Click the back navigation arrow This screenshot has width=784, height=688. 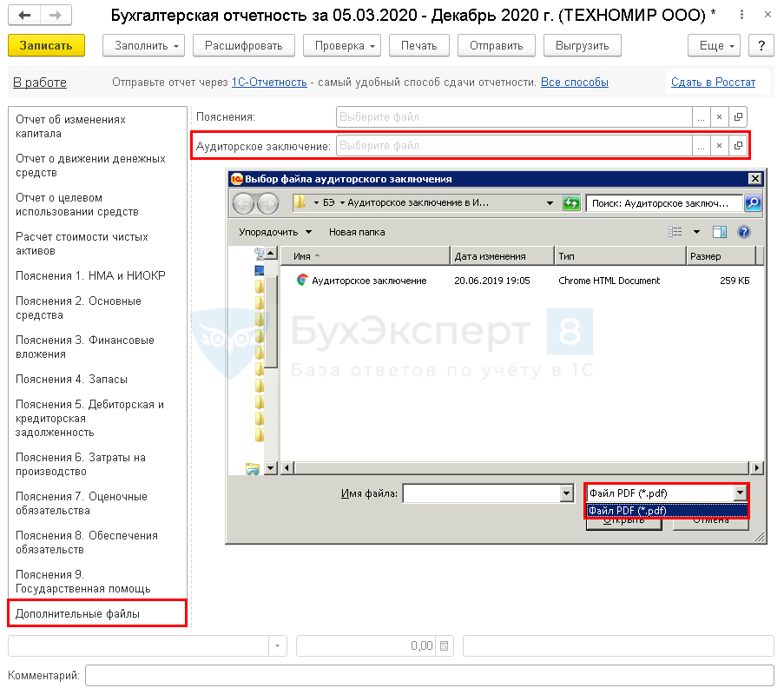coord(24,16)
